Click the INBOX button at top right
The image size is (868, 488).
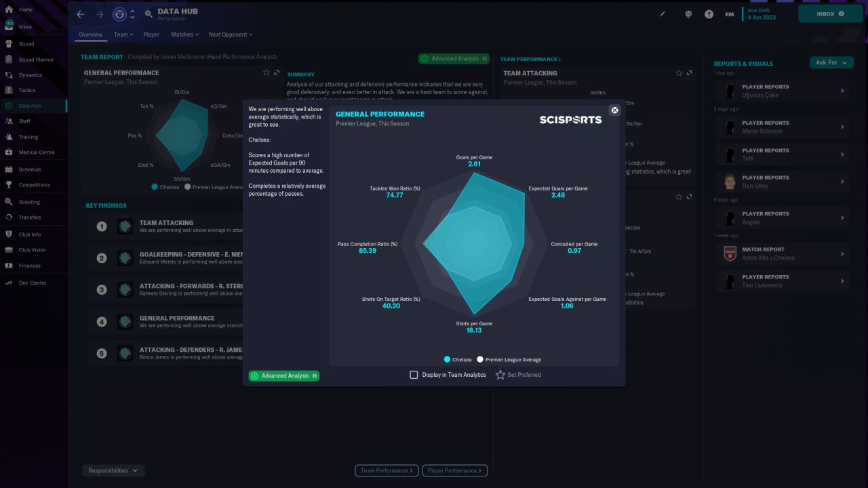tap(831, 14)
